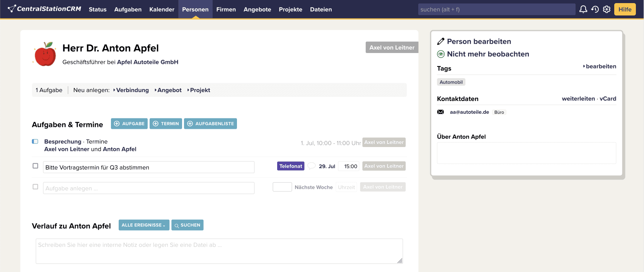Click the red apple profile picture

coord(45,54)
